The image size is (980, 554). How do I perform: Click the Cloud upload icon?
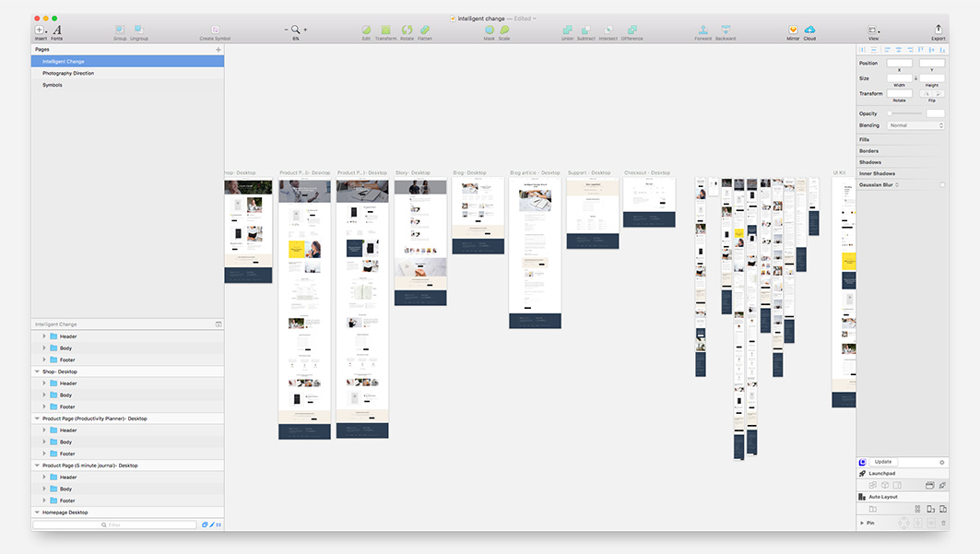[x=810, y=29]
